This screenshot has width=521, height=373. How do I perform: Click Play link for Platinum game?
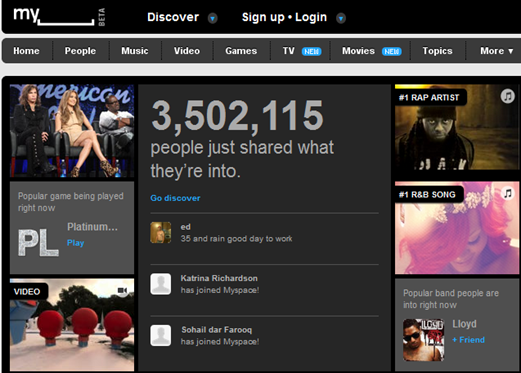76,243
